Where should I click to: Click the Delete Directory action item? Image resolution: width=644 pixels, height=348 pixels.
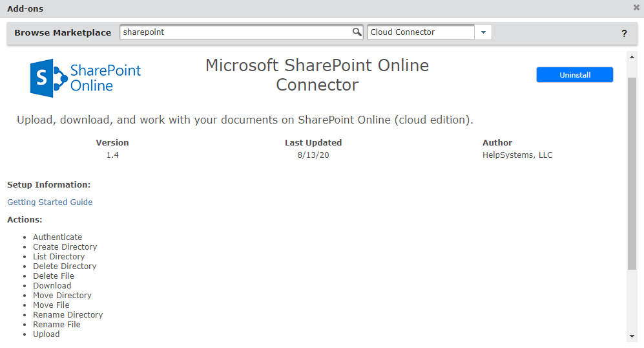pos(65,266)
